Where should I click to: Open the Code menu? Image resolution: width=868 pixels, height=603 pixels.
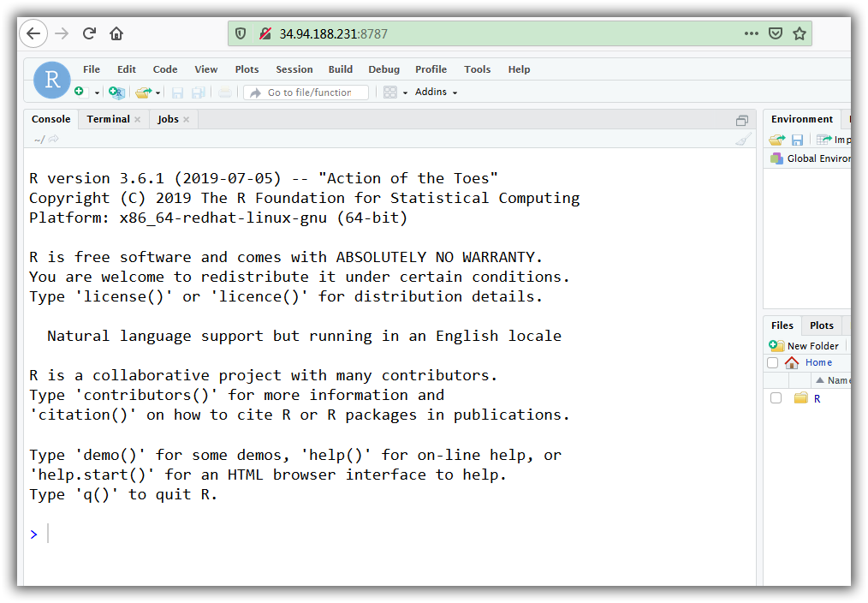[x=165, y=69]
